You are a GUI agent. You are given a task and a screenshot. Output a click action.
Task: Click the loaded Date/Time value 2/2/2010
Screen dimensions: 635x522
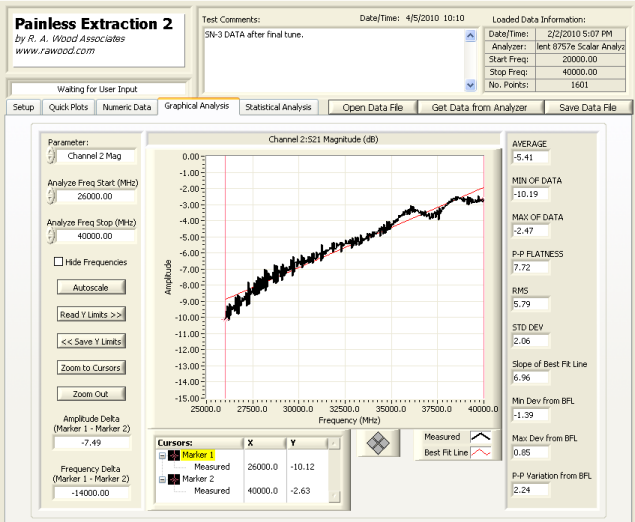580,34
